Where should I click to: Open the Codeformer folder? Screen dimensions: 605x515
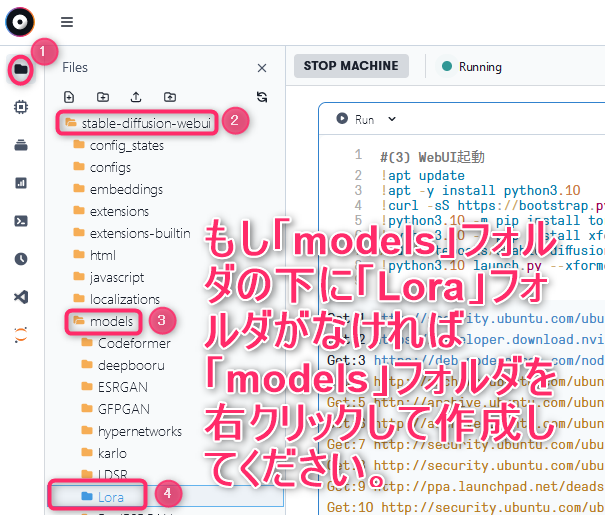tap(126, 343)
